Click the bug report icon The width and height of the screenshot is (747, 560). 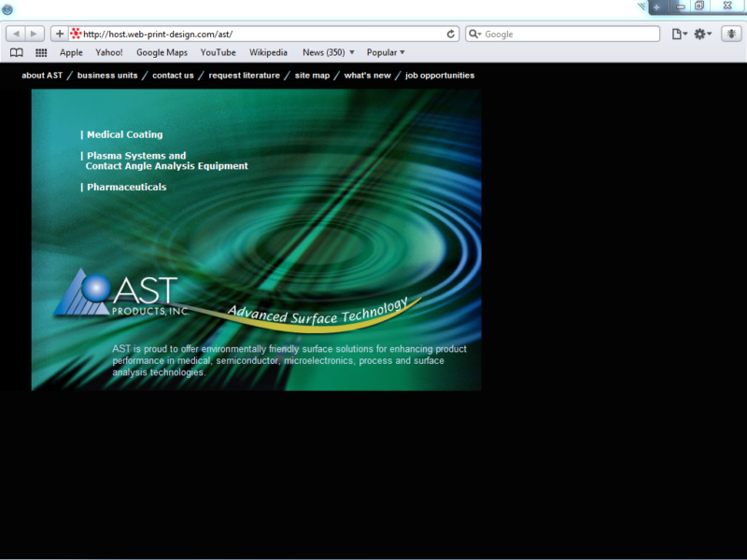731,34
